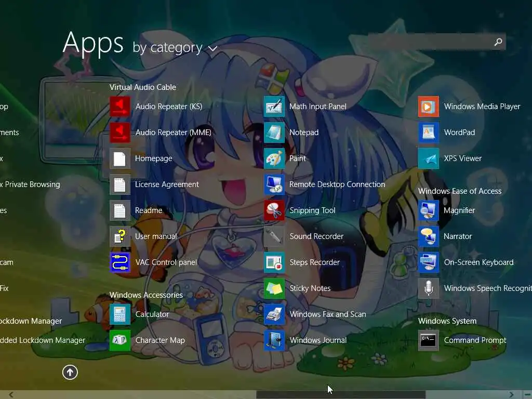Click the horizontal scrollbar right arrow
The height and width of the screenshot is (399, 532).
click(x=511, y=395)
